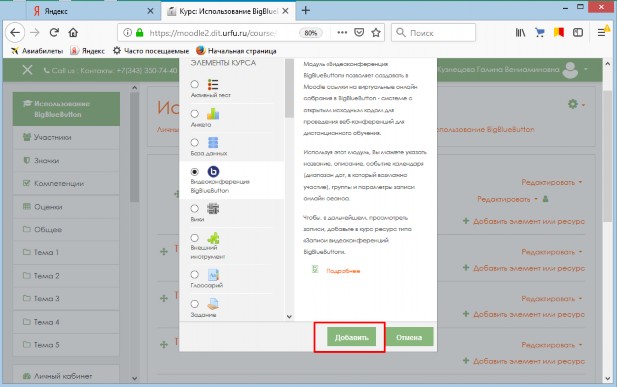Select the База данных radio button
This screenshot has height=387, width=617.
pyautogui.click(x=194, y=143)
